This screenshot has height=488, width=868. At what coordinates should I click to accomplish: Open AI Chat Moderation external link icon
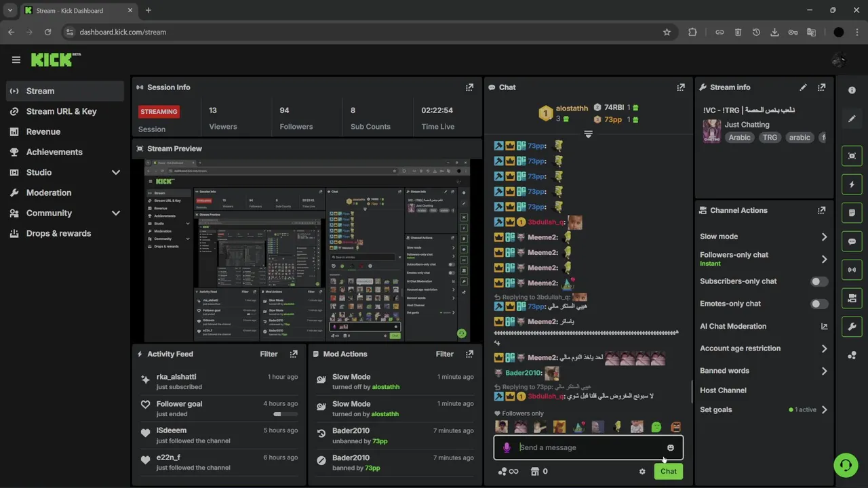(824, 326)
